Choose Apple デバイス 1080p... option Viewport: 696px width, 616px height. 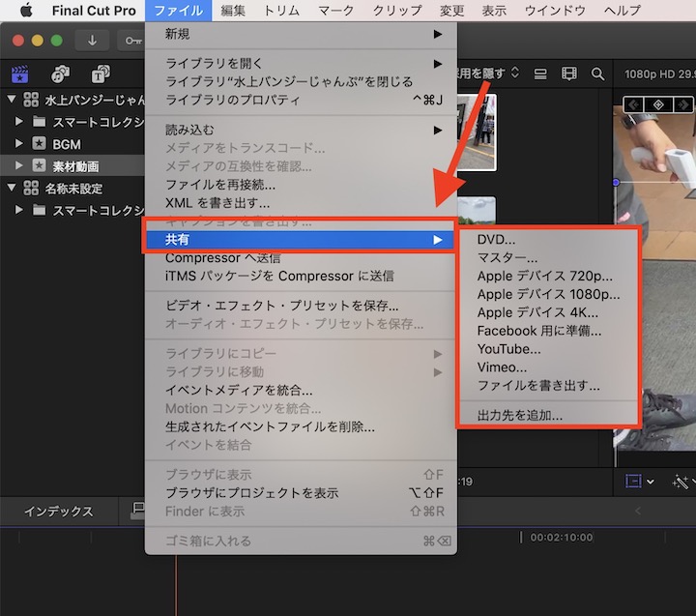pyautogui.click(x=549, y=294)
